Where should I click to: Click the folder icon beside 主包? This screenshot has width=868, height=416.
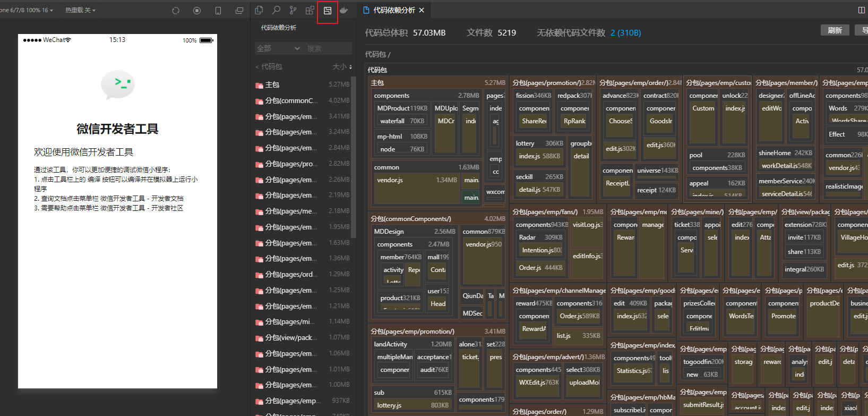(260, 85)
